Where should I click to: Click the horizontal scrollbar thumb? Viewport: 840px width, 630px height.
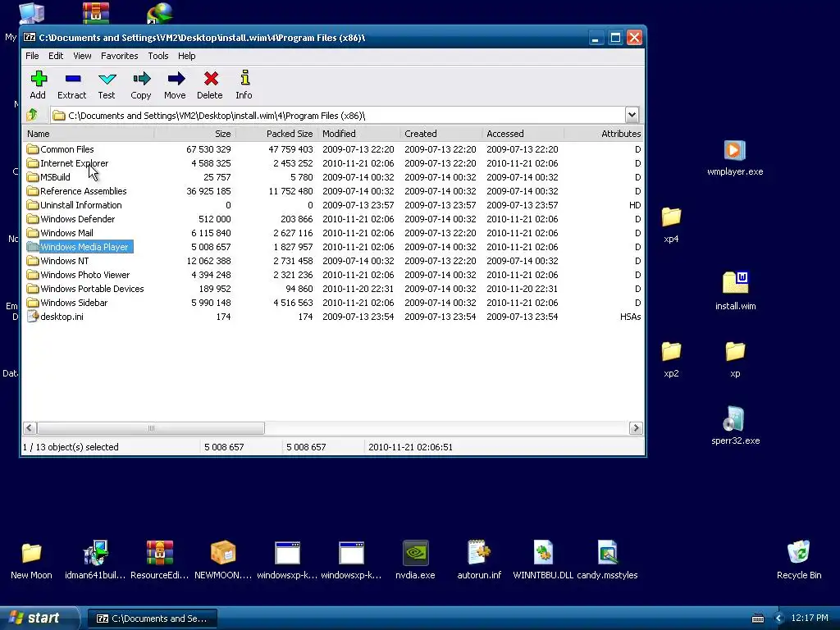click(x=151, y=428)
